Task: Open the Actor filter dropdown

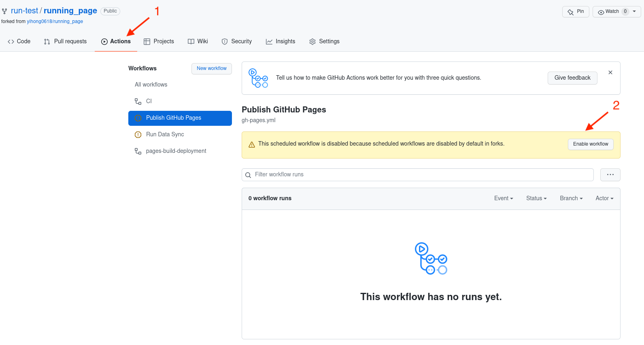Action: pos(604,198)
